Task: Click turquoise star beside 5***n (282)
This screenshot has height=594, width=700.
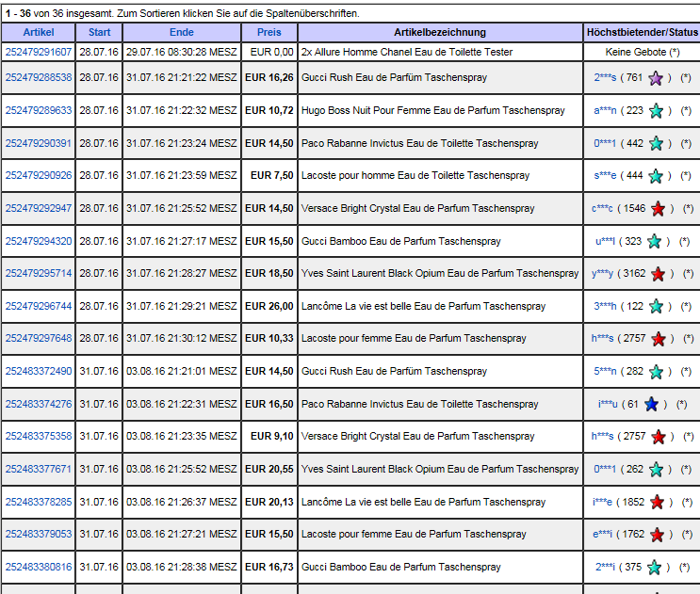Action: click(656, 372)
